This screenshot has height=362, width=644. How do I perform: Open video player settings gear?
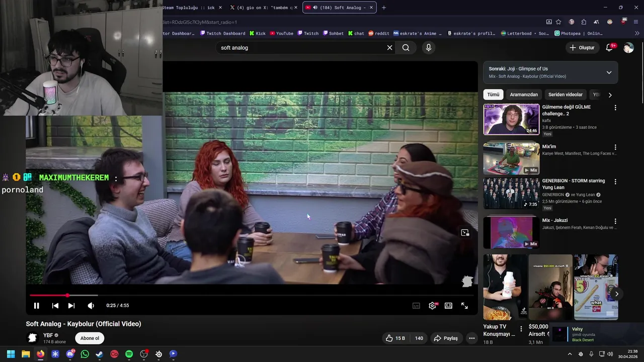[x=432, y=306]
